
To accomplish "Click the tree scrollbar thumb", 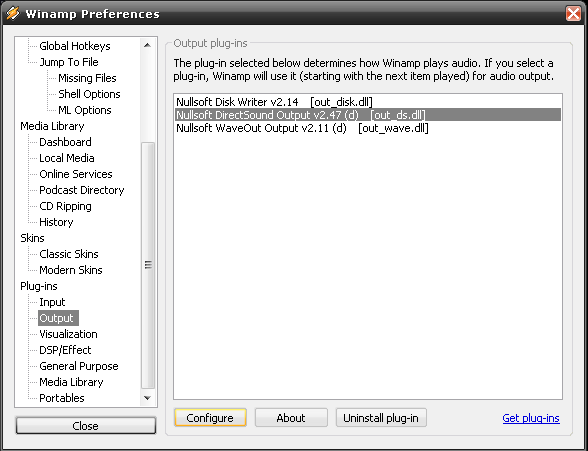I will click(x=148, y=265).
